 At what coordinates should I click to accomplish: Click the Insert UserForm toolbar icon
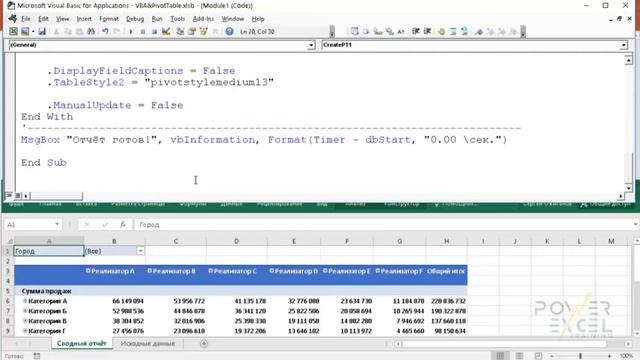pos(25,31)
